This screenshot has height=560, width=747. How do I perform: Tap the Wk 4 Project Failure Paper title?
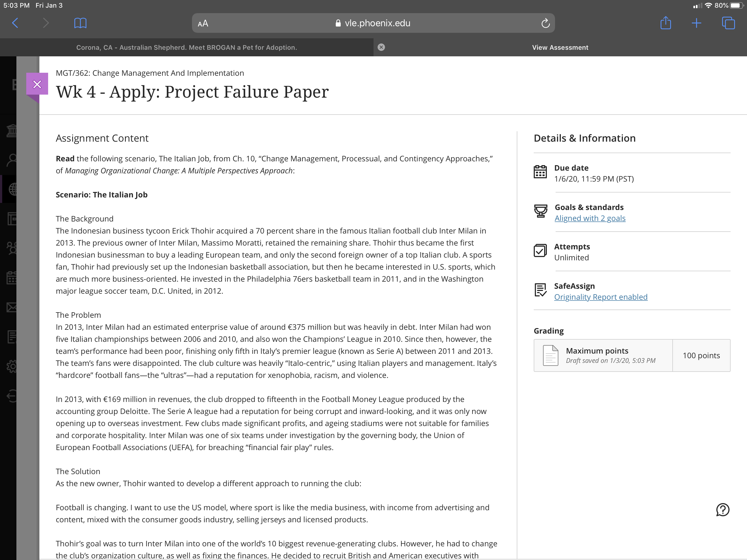(192, 92)
